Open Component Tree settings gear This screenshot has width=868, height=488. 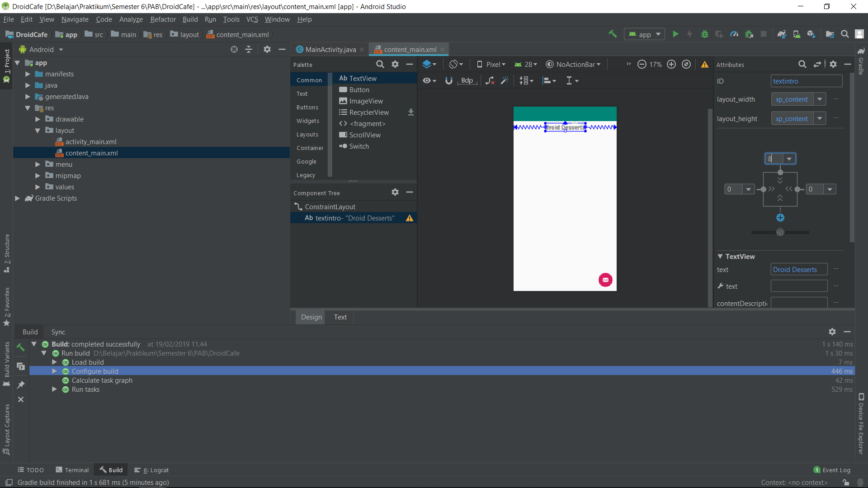pos(395,192)
